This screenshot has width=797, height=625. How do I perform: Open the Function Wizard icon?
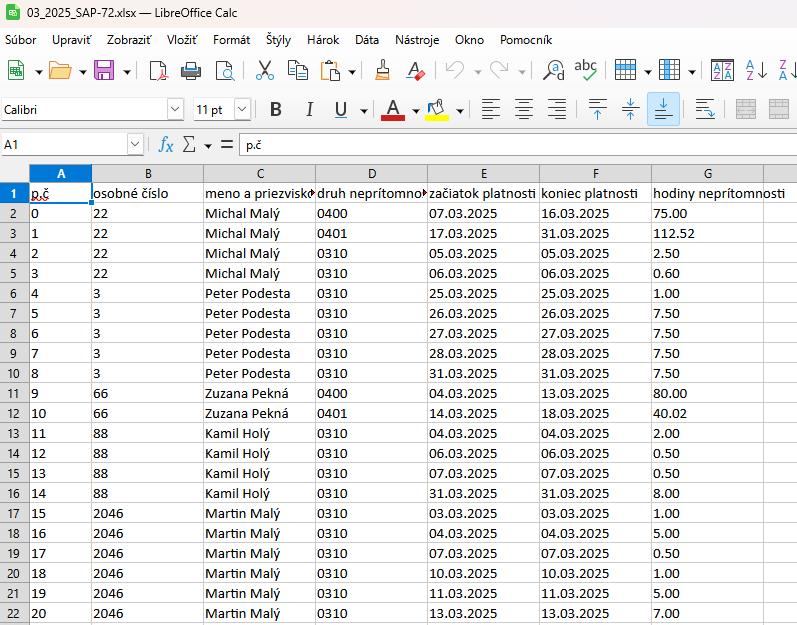click(x=166, y=145)
